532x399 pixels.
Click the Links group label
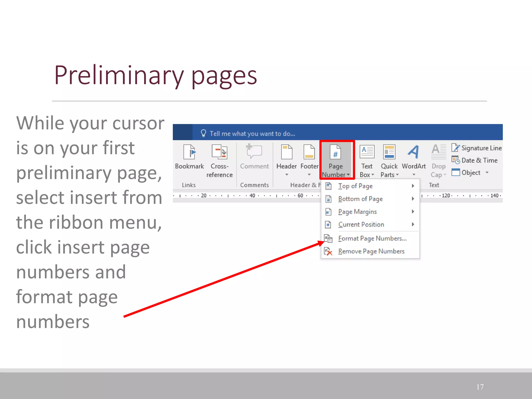click(189, 185)
